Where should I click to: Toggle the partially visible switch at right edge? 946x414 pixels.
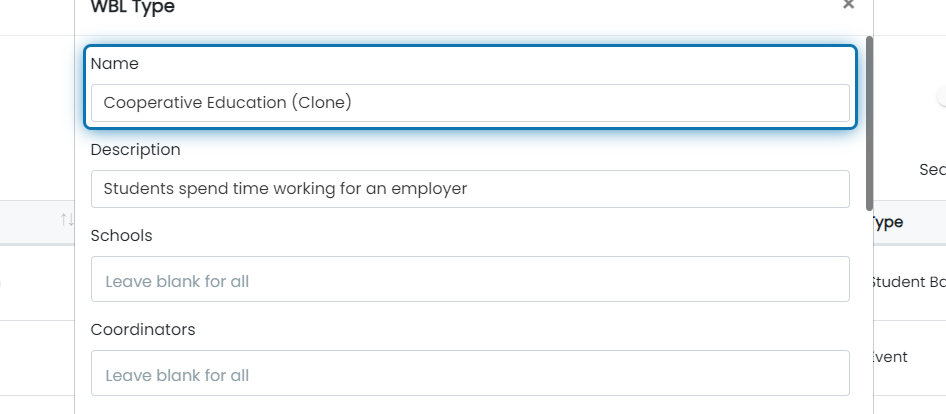(941, 96)
